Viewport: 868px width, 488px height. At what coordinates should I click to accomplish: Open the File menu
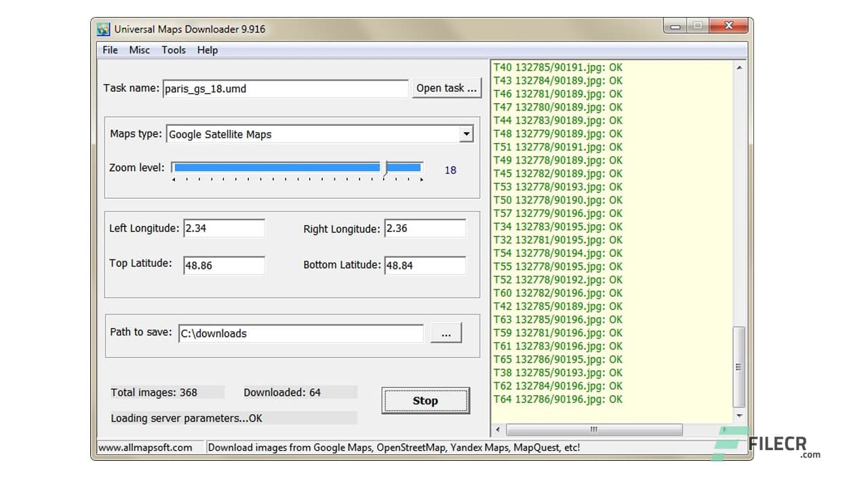point(109,49)
